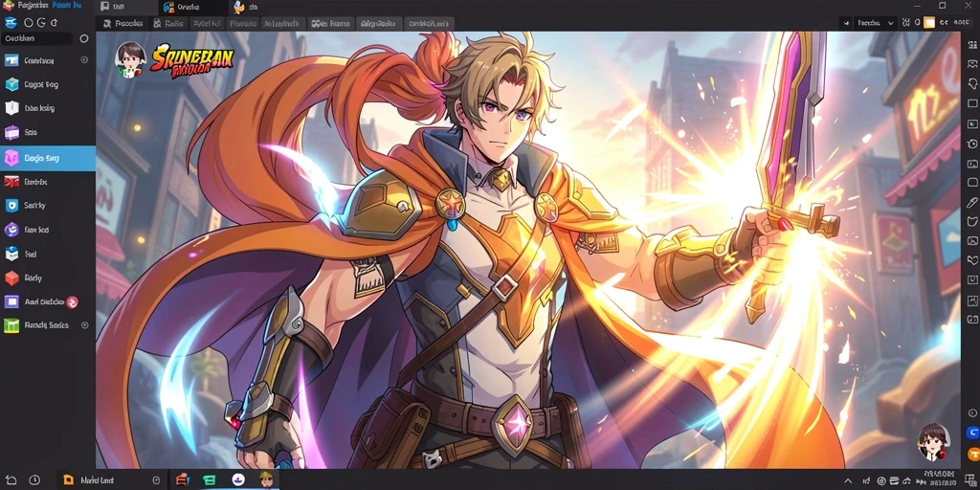980x490 pixels.
Task: Click the heart icon in the right sidebar
Action: coord(972,260)
